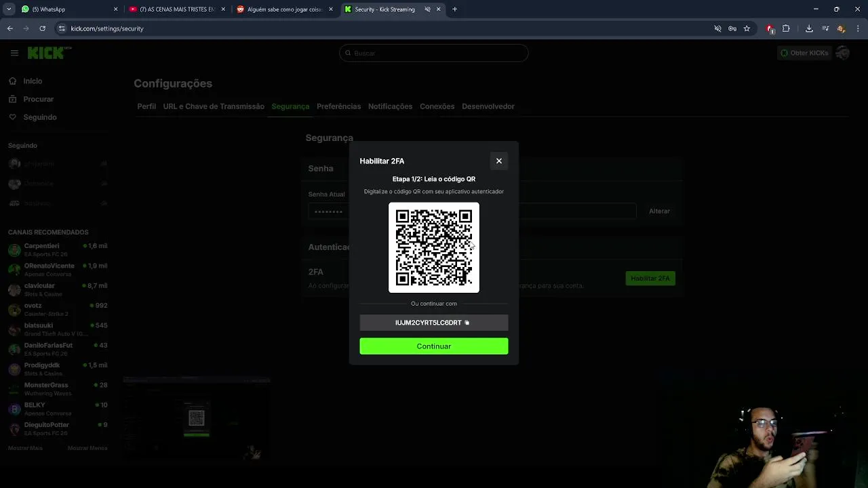
Task: Close the Habilitar 2FA dialog
Action: coord(499,161)
